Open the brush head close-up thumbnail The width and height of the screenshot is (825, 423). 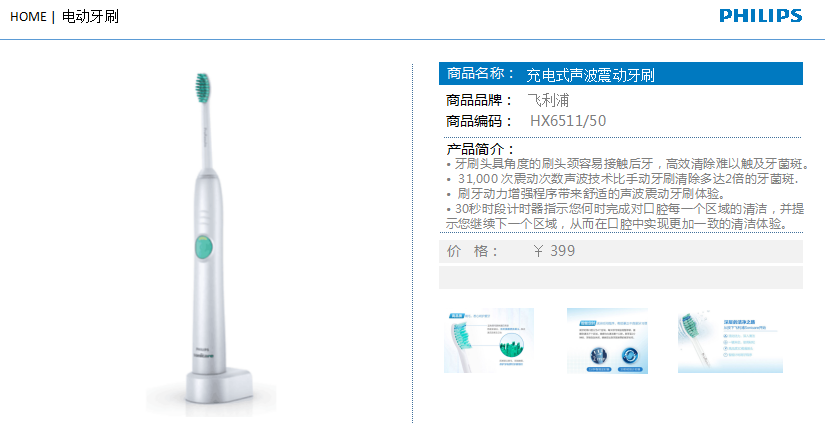(489, 340)
